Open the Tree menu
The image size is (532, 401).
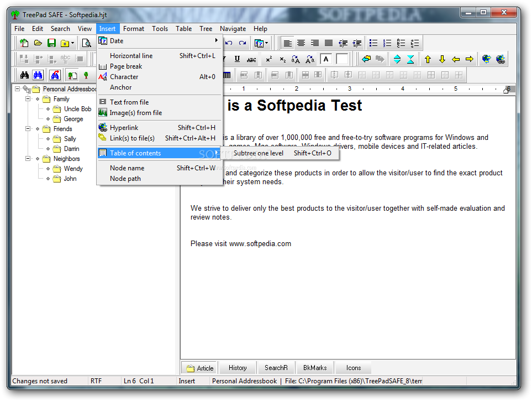[x=206, y=29]
